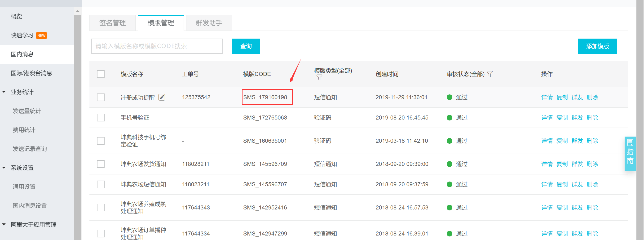The width and height of the screenshot is (644, 240).
Task: Open 快速学习 in the sidebar
Action: click(22, 35)
